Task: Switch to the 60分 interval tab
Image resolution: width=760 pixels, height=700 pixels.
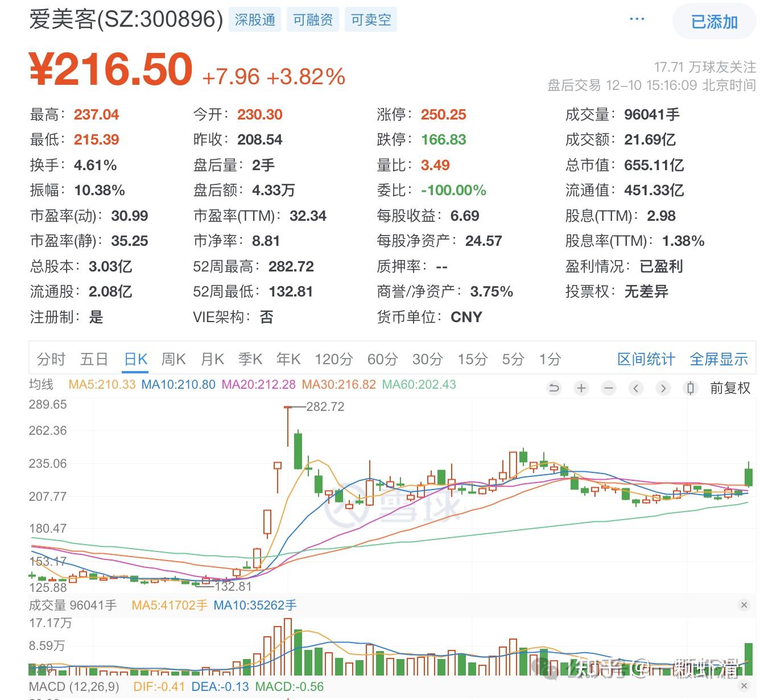Action: point(382,359)
